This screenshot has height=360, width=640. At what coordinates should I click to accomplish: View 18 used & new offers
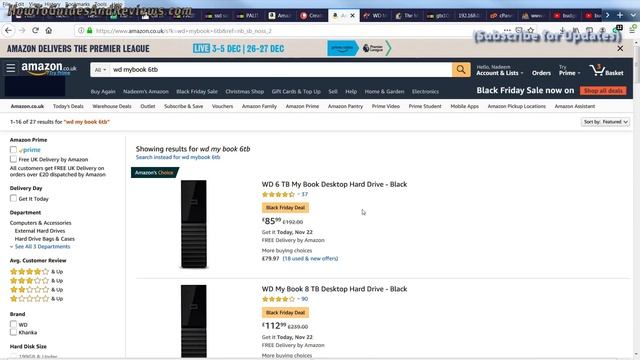click(310, 258)
